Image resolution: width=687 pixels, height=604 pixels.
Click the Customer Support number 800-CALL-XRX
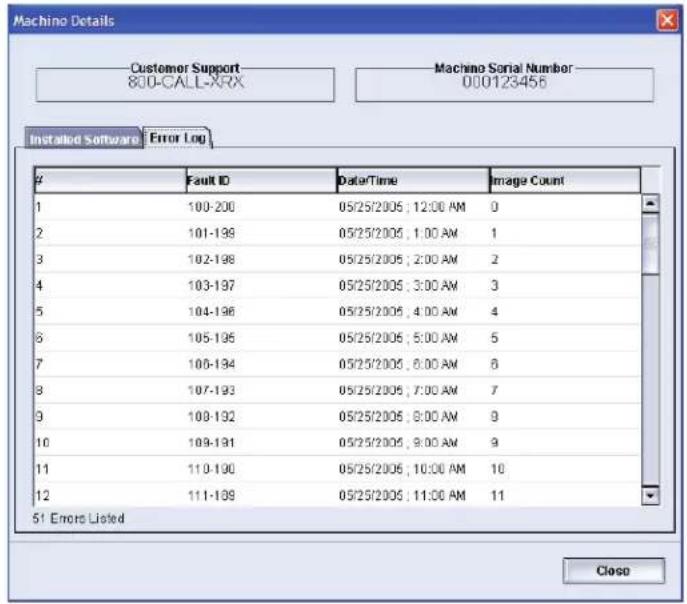185,82
